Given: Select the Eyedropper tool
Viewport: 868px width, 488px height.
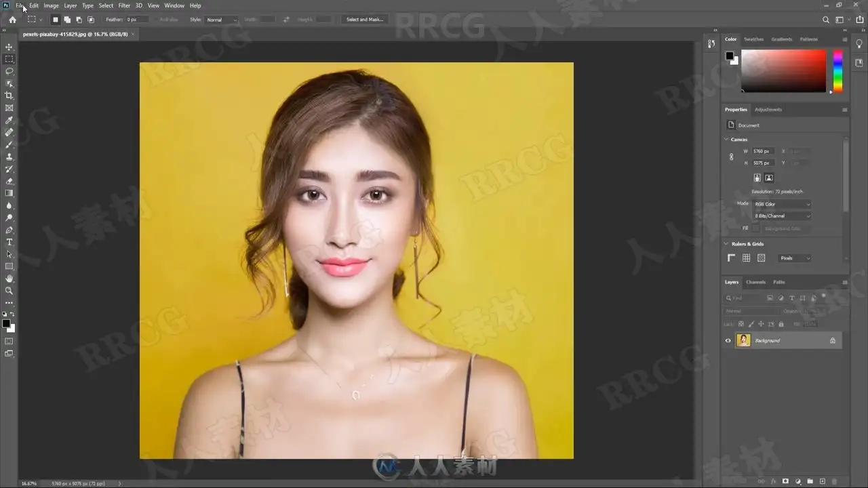Looking at the screenshot, I should coord(9,120).
